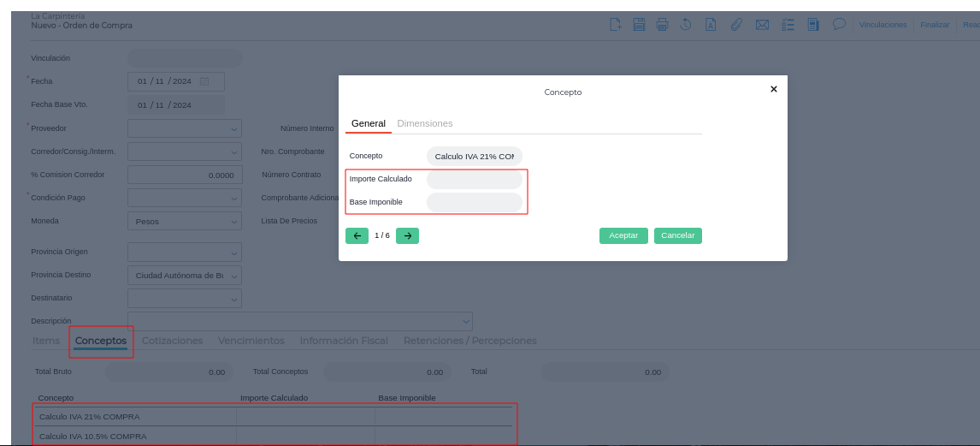This screenshot has width=980, height=446.
Task: Click the paperclip attachment icon
Action: click(736, 24)
